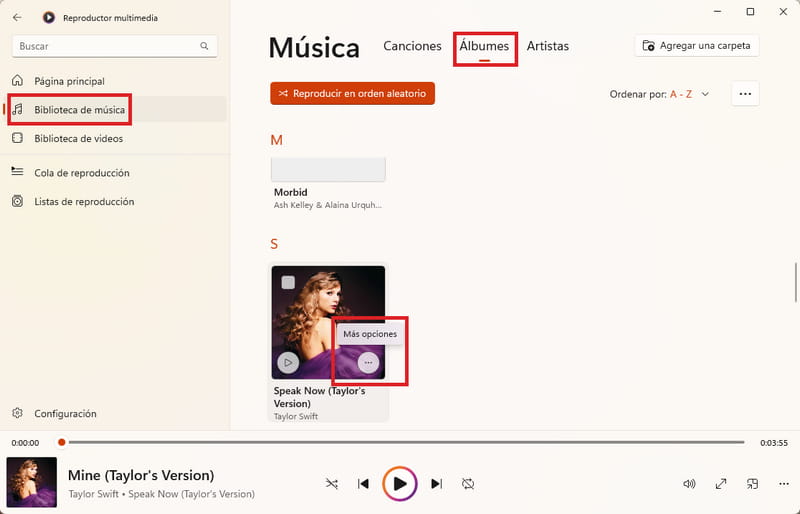Minimize the Reproductor multimedia window
This screenshot has width=800, height=514.
click(x=717, y=11)
